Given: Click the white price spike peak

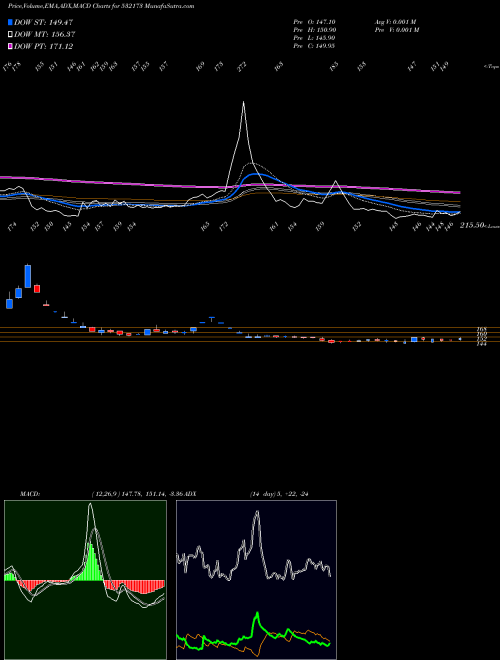Looking at the screenshot, I should pos(243,102).
